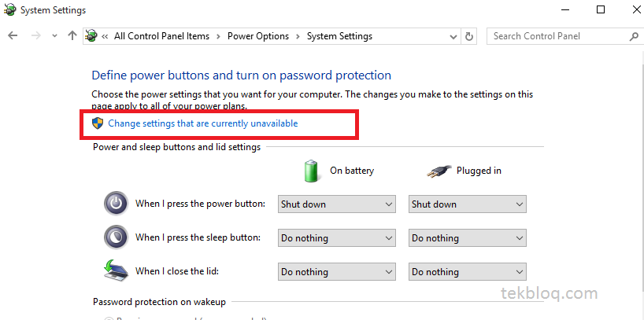Image resolution: width=644 pixels, height=320 pixels.
Task: Click the search magnifier icon
Action: point(634,36)
